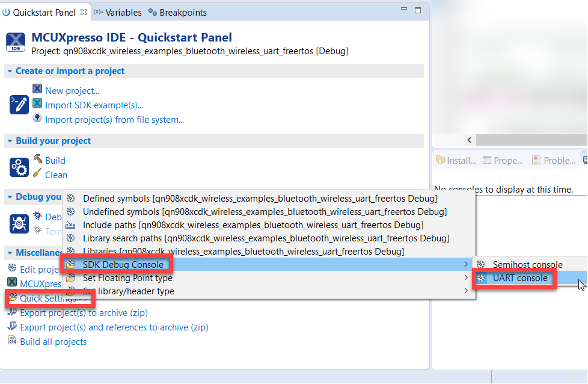Expand the Set Floating Point type submenu arrow
588x384 pixels.
(466, 277)
